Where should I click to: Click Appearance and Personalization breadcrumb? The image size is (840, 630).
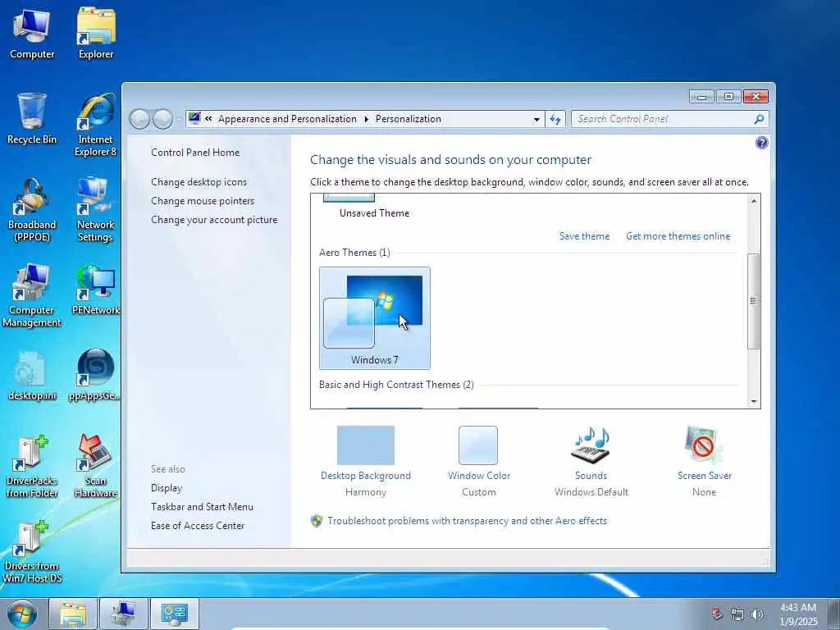(287, 119)
